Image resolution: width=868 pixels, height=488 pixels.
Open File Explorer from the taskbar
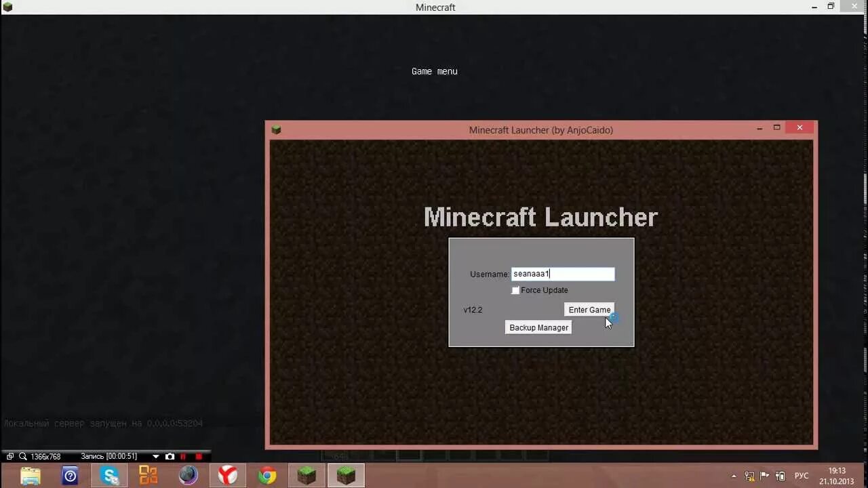point(31,476)
